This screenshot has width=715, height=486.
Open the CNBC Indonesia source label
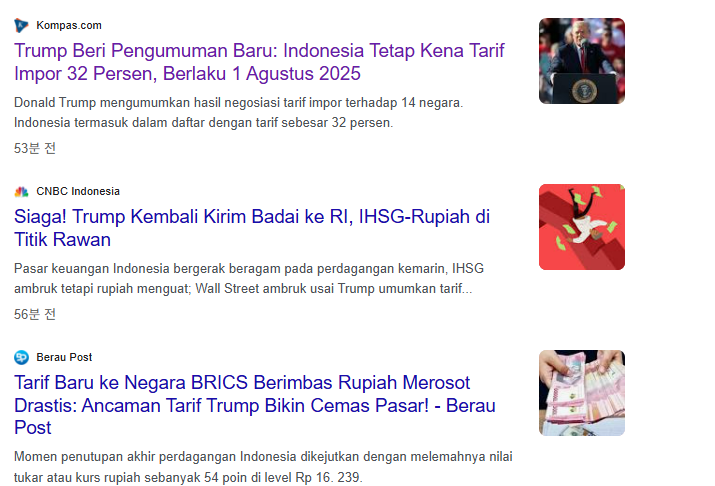[x=78, y=191]
